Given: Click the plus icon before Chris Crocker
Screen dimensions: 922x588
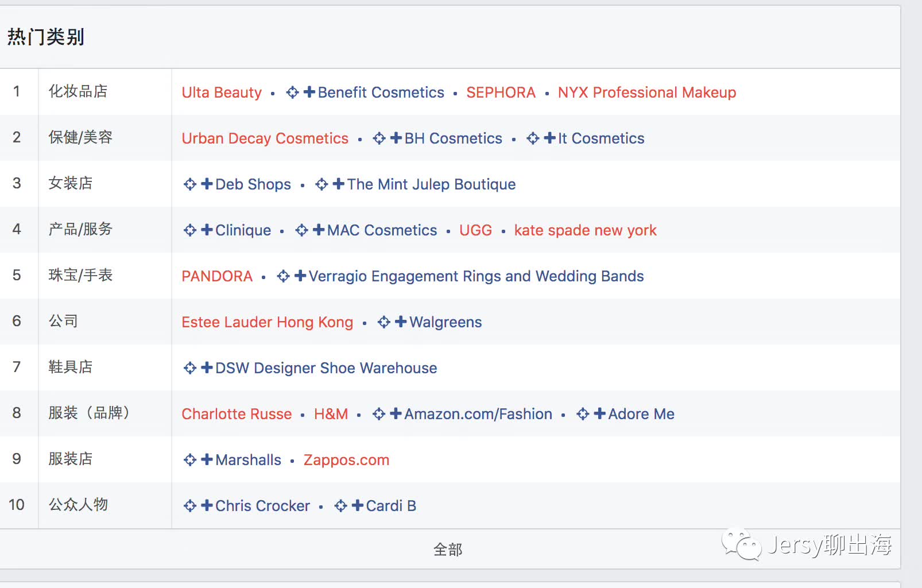Looking at the screenshot, I should pyautogui.click(x=207, y=505).
